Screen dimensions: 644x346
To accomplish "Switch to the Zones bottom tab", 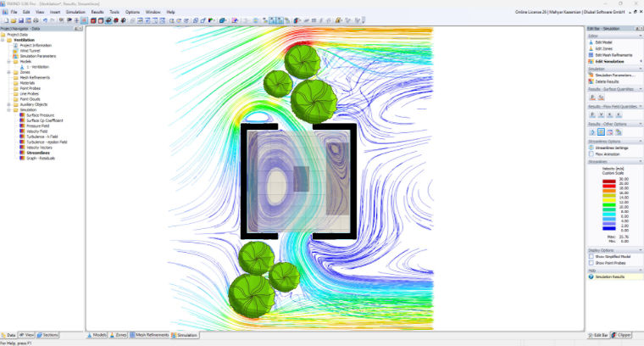I will (x=119, y=335).
